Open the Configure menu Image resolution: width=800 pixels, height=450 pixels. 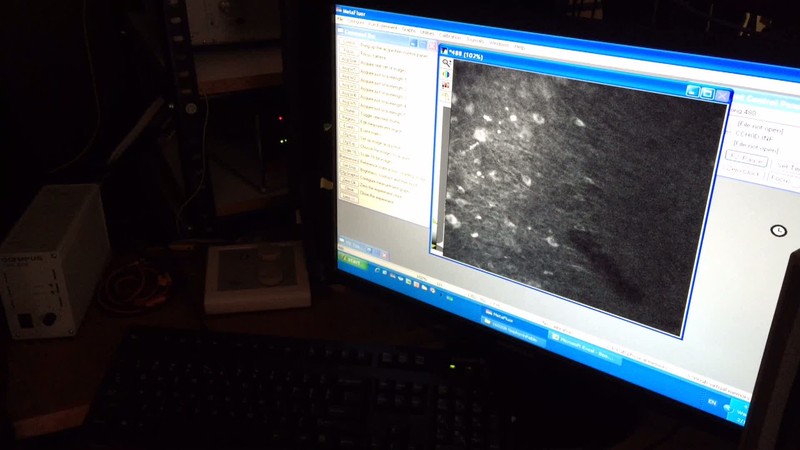356,22
